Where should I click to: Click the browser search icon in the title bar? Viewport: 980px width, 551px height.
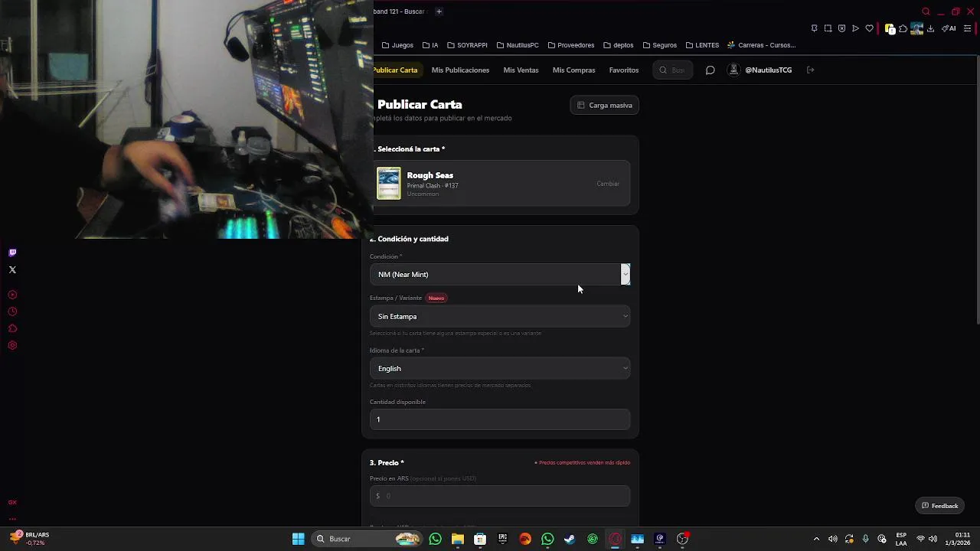[x=926, y=11]
